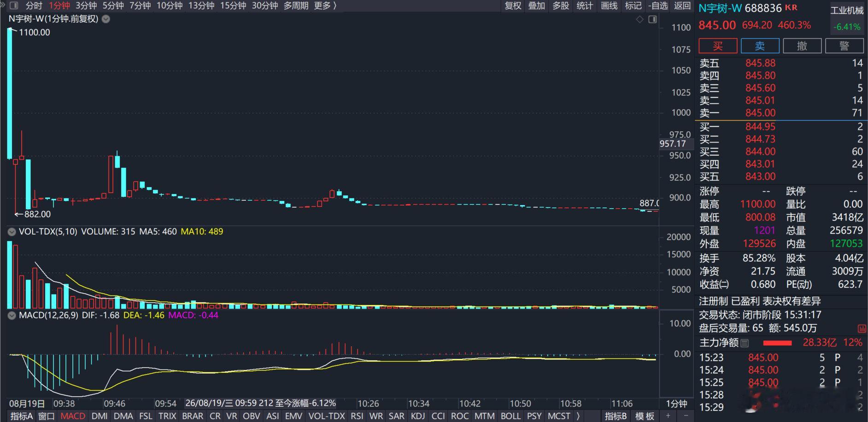Image resolution: width=868 pixels, height=422 pixels.
Task: Expand more indicators arrow after MCST
Action: pyautogui.click(x=578, y=416)
